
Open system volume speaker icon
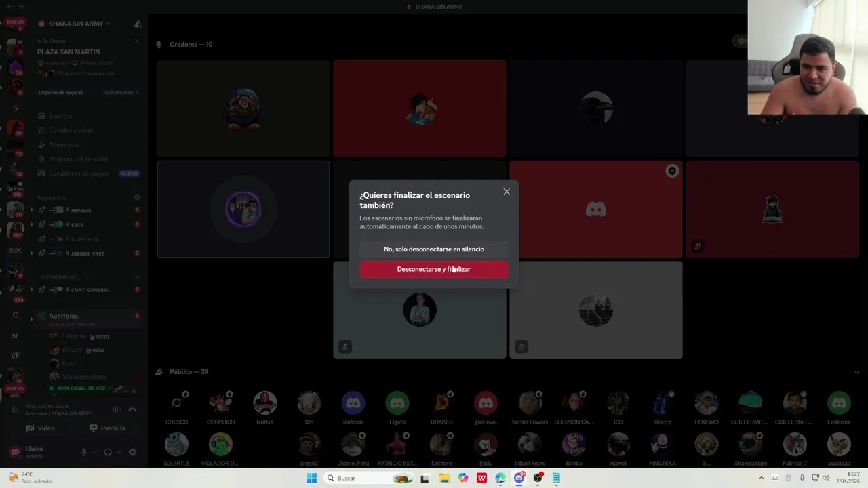coord(826,478)
